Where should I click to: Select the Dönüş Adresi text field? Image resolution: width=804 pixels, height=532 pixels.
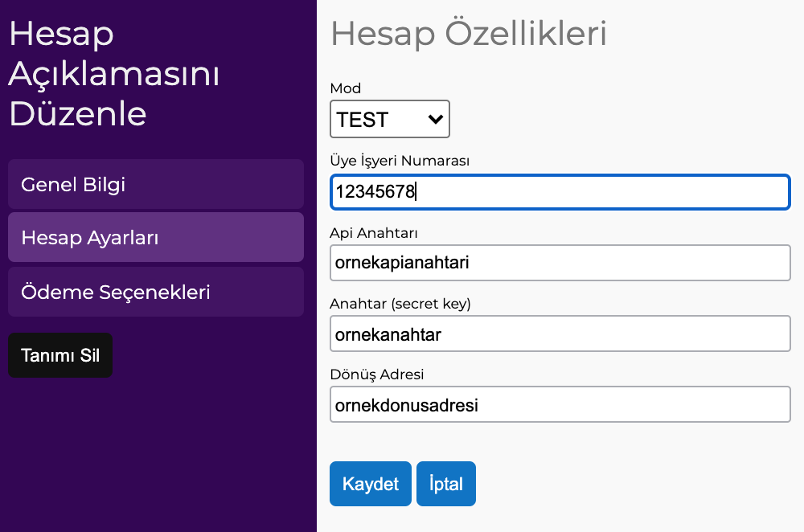click(x=560, y=404)
